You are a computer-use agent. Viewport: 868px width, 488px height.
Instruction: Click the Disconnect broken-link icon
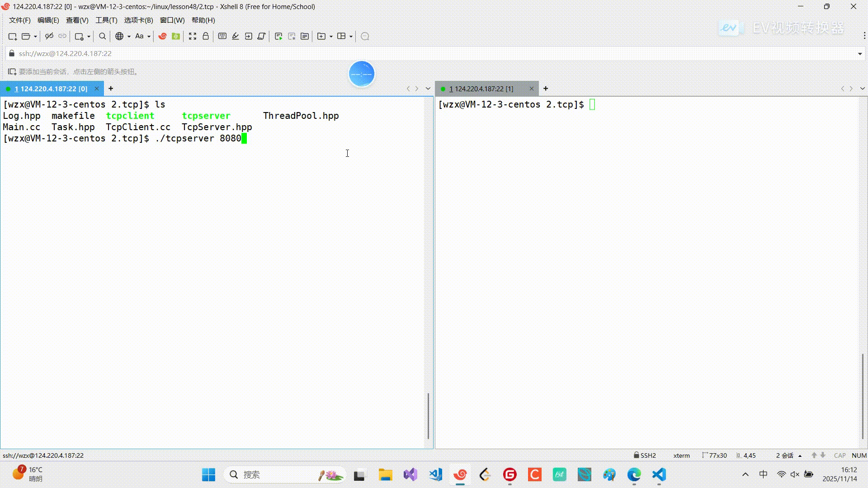point(49,36)
